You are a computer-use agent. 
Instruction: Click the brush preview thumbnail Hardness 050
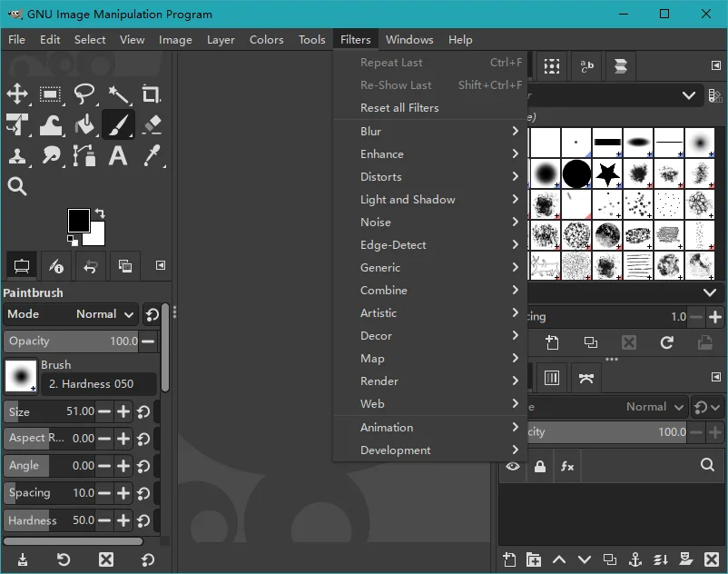click(21, 376)
